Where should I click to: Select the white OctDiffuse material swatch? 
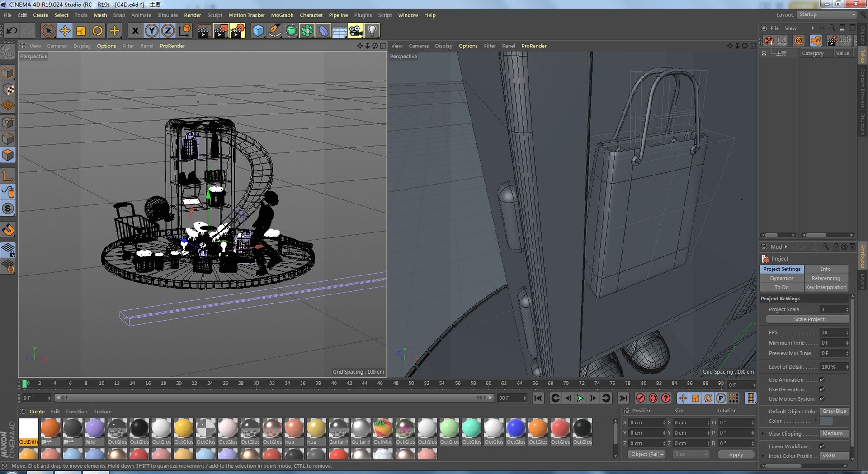(28, 431)
